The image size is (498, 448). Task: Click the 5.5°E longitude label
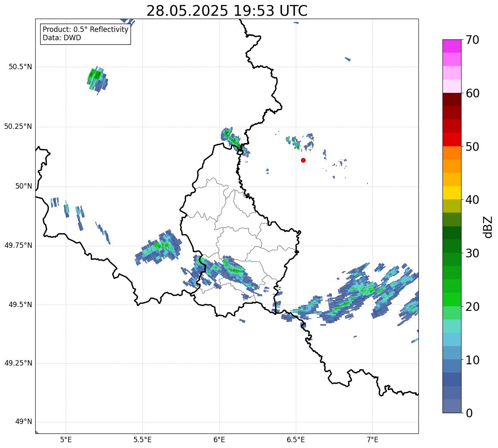[143, 440]
